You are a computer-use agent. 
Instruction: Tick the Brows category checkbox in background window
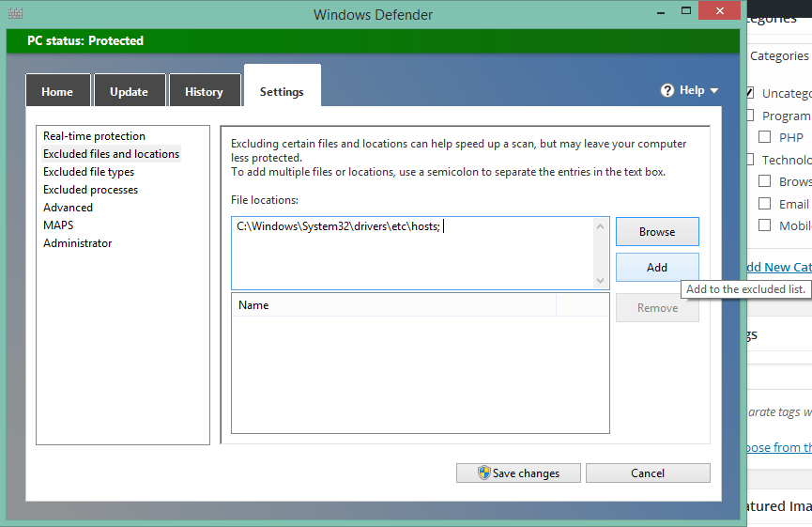tap(764, 181)
